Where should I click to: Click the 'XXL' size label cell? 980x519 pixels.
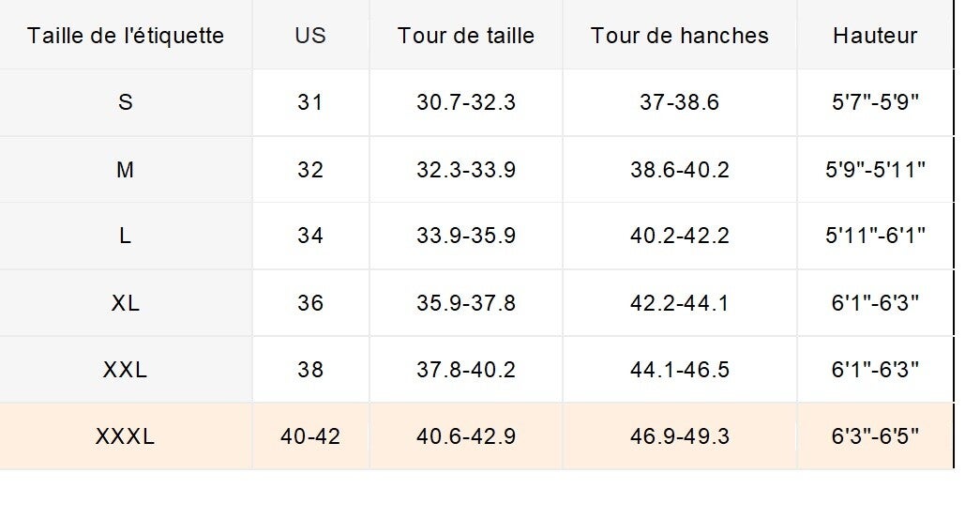(126, 370)
